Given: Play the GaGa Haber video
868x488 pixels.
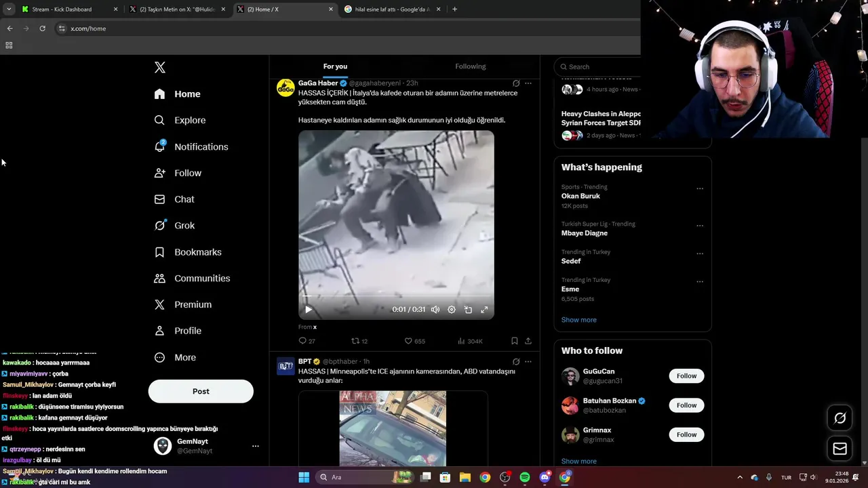Looking at the screenshot, I should 309,310.
